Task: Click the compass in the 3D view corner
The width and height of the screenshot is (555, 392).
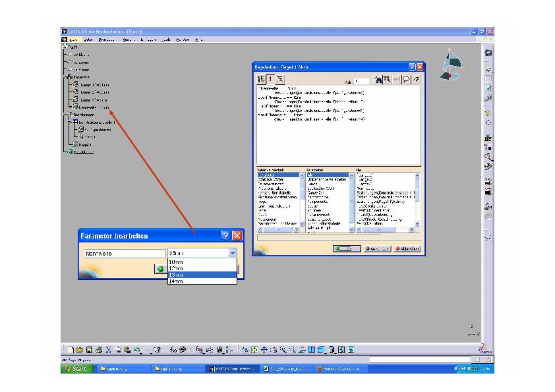Action: [452, 66]
